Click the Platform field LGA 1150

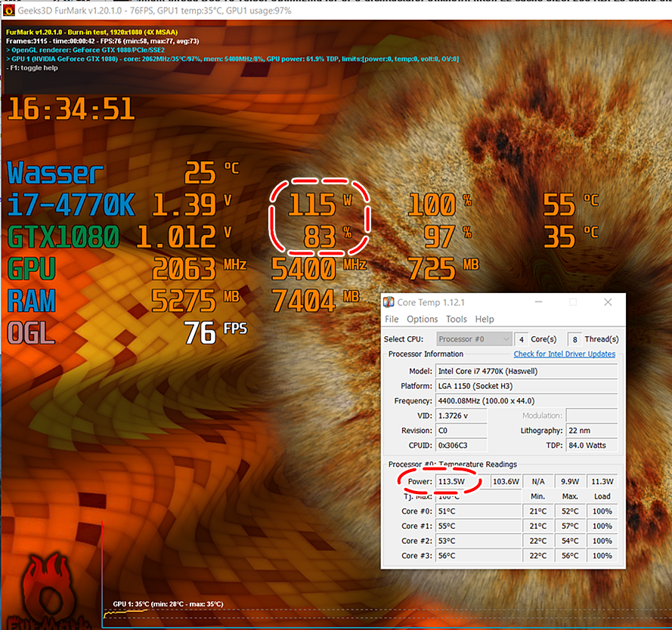coord(526,386)
